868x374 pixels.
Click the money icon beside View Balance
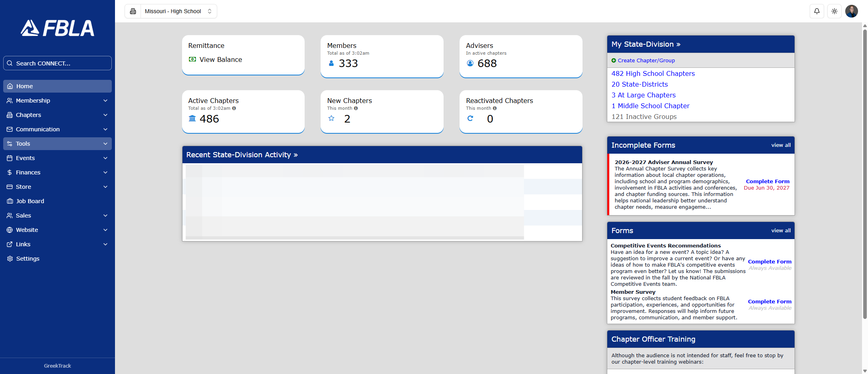tap(192, 59)
